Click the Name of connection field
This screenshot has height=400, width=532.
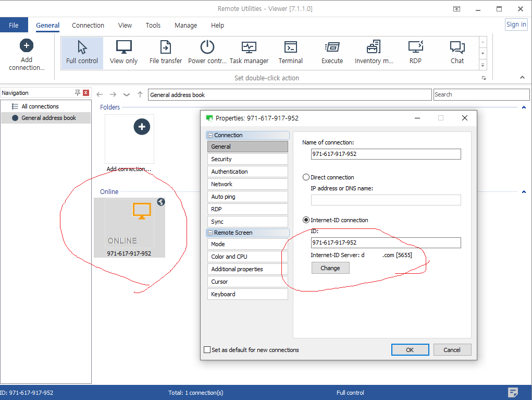pyautogui.click(x=386, y=154)
